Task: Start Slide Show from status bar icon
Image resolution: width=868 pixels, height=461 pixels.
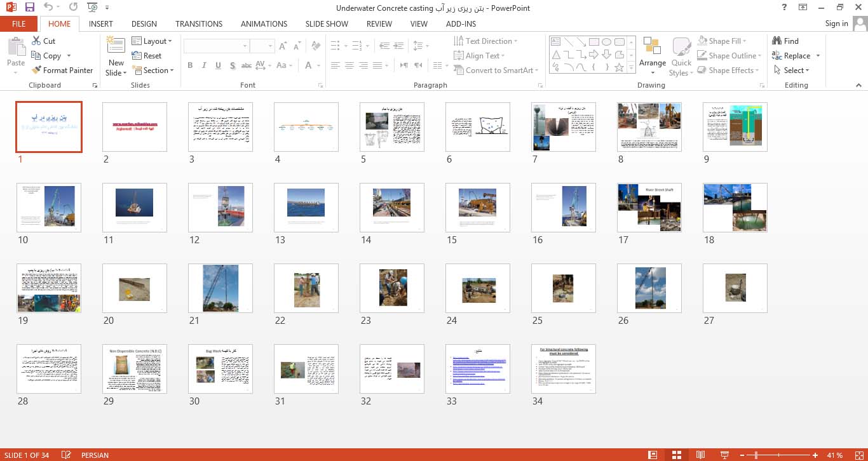Action: click(724, 455)
